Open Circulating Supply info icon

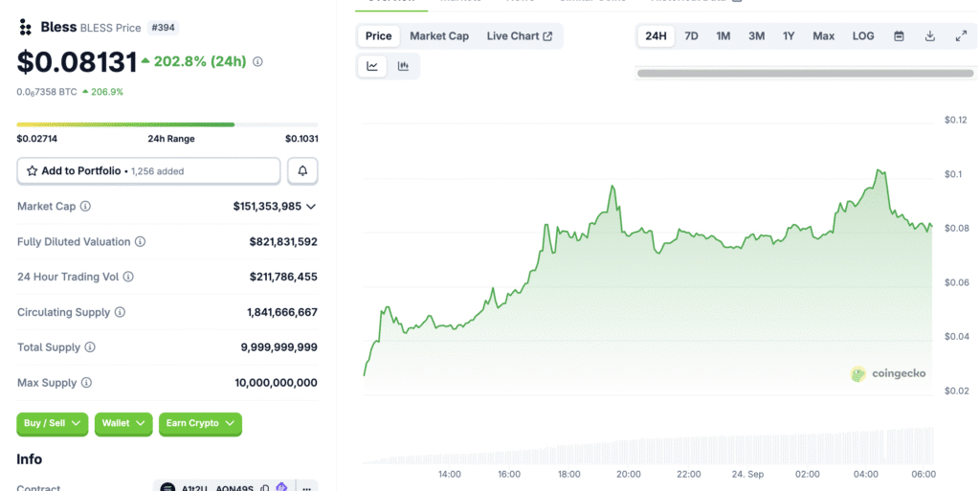(120, 312)
